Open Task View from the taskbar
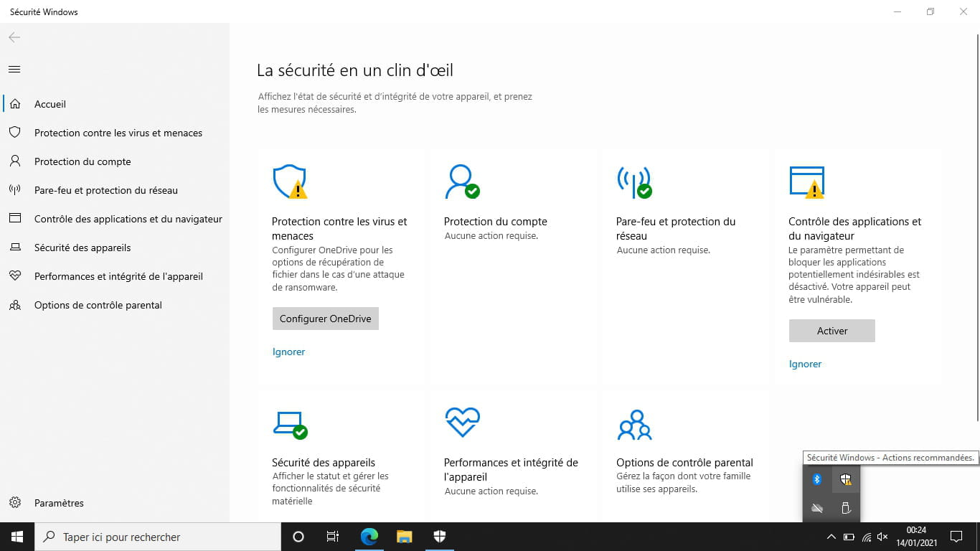Viewport: 980px width, 551px height. point(333,537)
